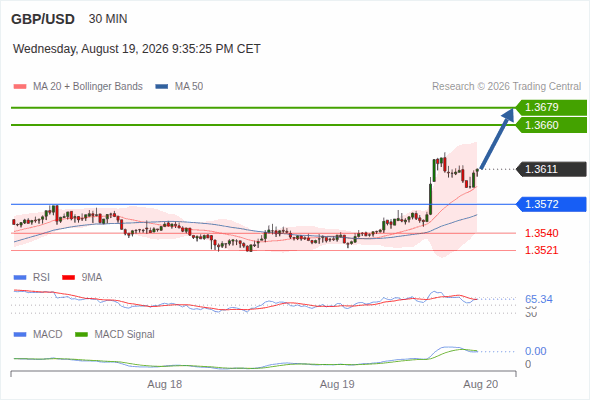
Task: Click the RSI legend label
Action: coord(41,278)
